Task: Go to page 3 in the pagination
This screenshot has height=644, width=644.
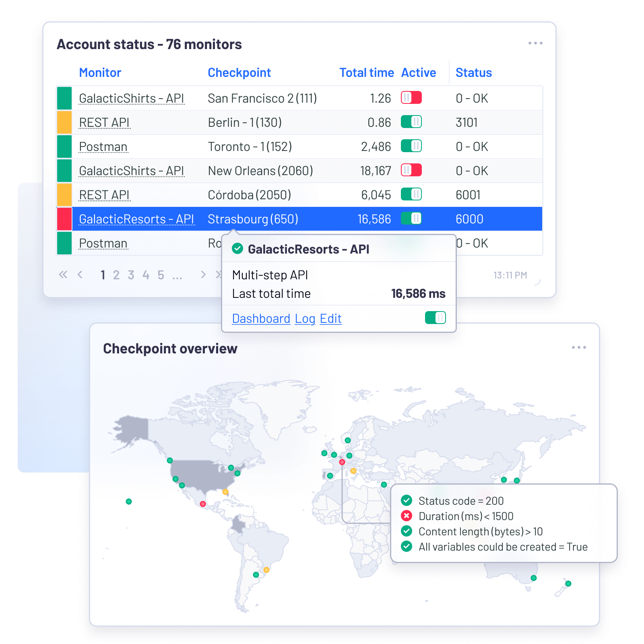Action: point(131,275)
